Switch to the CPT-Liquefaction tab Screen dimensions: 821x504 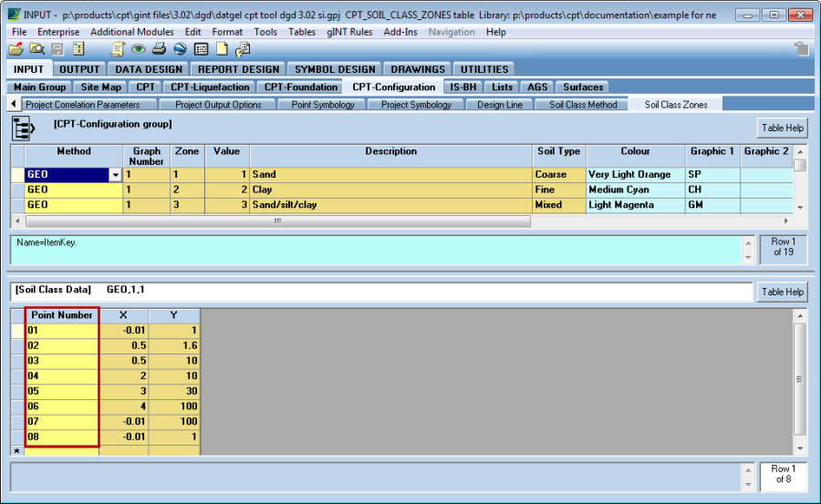pyautogui.click(x=209, y=87)
